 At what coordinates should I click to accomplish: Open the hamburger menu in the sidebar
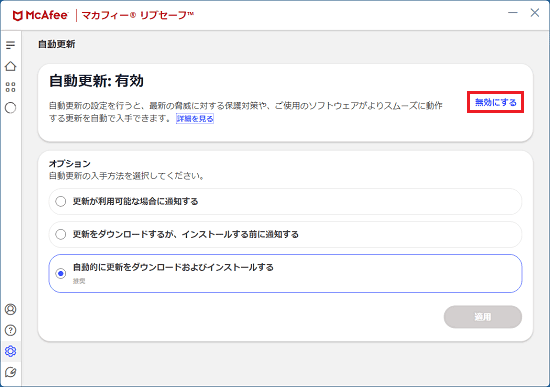point(11,45)
